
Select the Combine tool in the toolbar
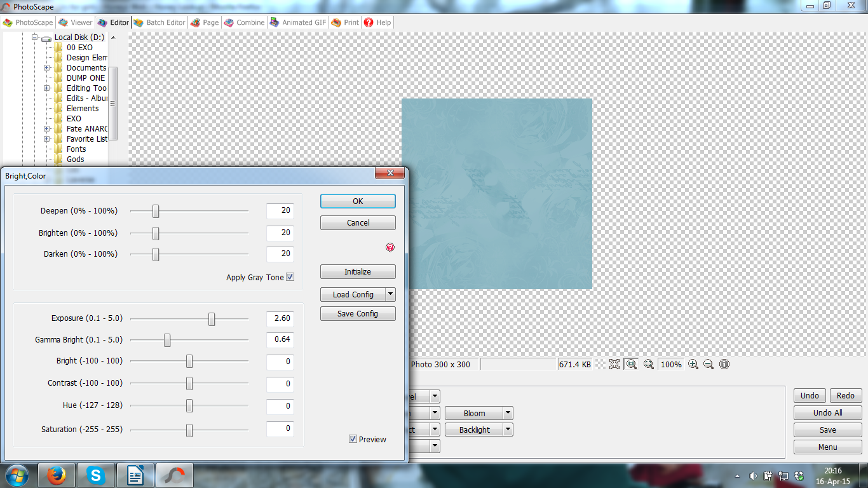[245, 22]
